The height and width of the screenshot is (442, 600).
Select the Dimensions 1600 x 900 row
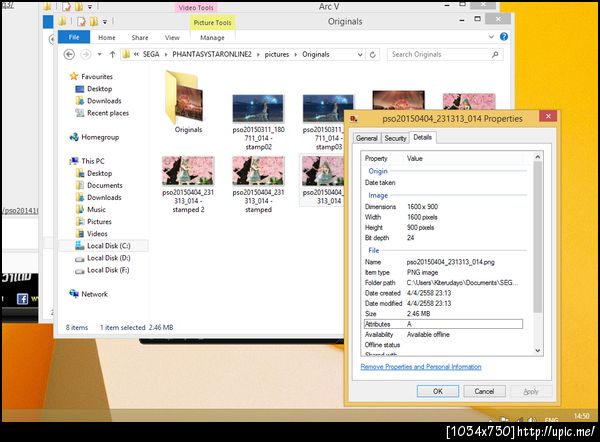point(443,207)
